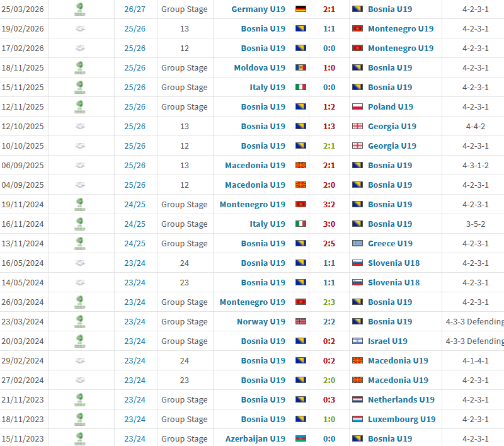Click competition icon in 16/11/2024 row

point(80,224)
